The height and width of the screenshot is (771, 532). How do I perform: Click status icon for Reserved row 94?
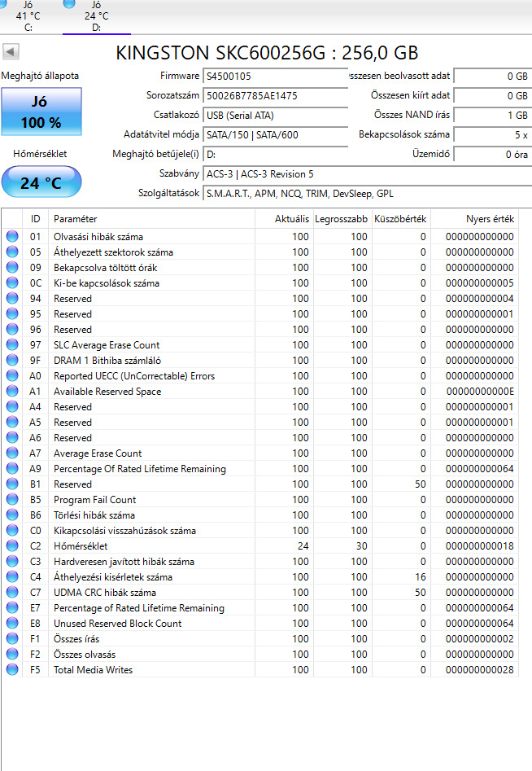click(x=12, y=299)
